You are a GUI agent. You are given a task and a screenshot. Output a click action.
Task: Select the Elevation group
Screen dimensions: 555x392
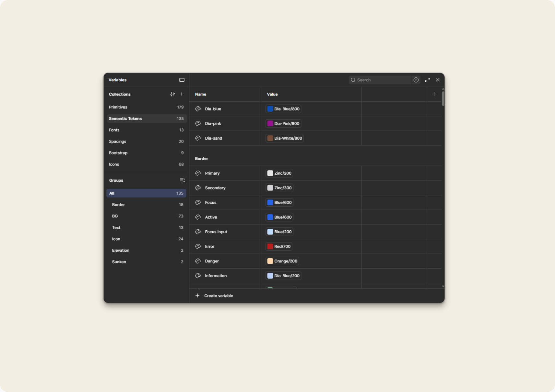tap(146, 250)
